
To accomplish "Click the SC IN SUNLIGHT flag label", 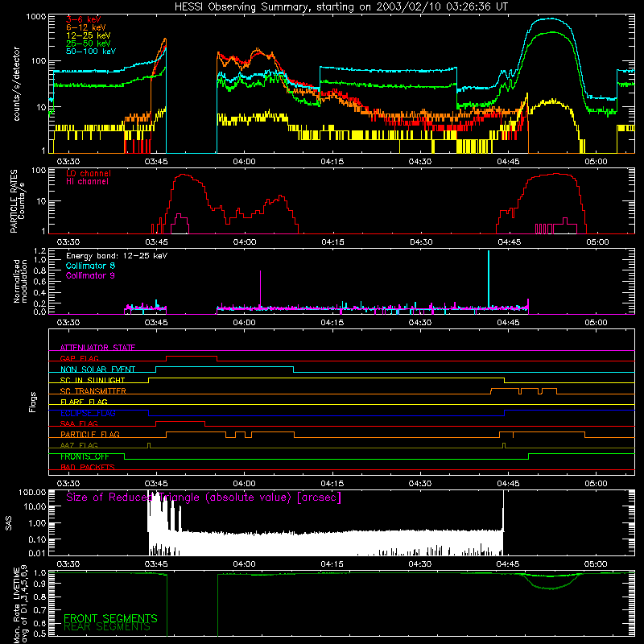I will pos(93,380).
